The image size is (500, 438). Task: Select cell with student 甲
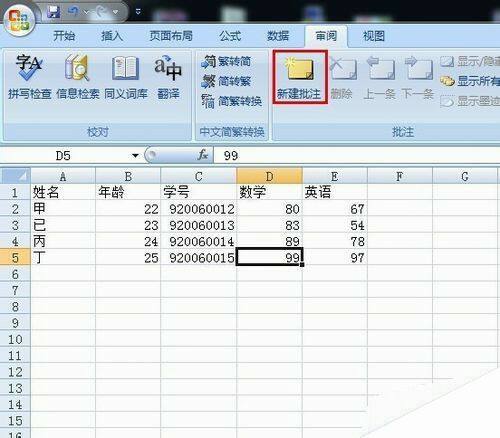coord(63,209)
